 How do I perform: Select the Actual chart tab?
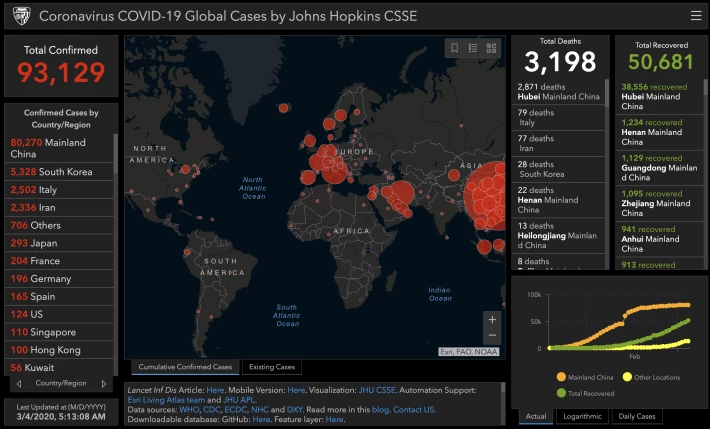click(536, 416)
